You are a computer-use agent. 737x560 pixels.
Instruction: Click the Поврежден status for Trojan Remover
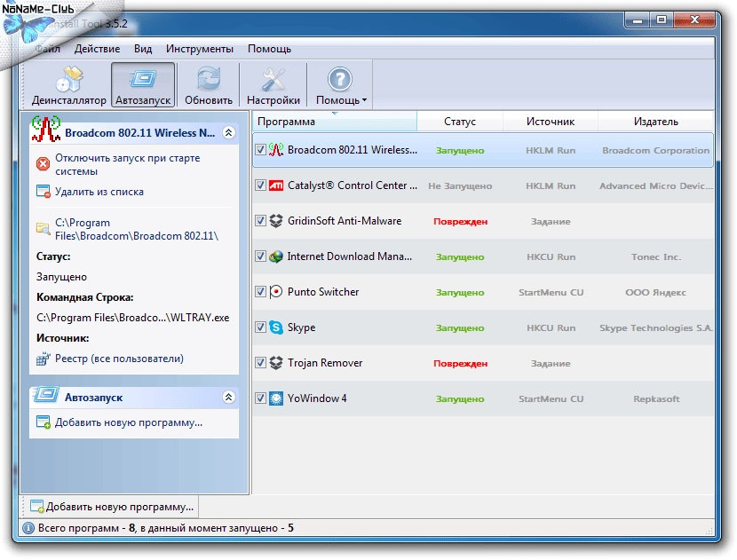coord(460,364)
